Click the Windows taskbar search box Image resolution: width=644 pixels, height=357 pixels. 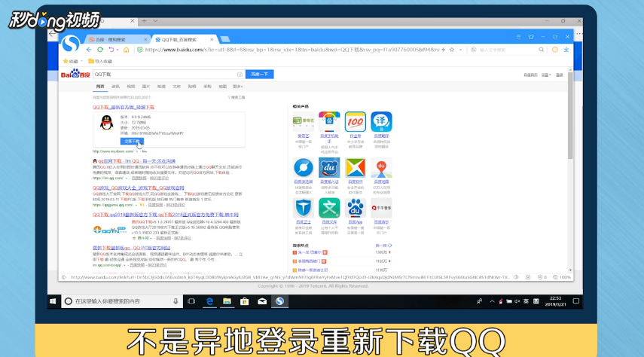(x=122, y=301)
